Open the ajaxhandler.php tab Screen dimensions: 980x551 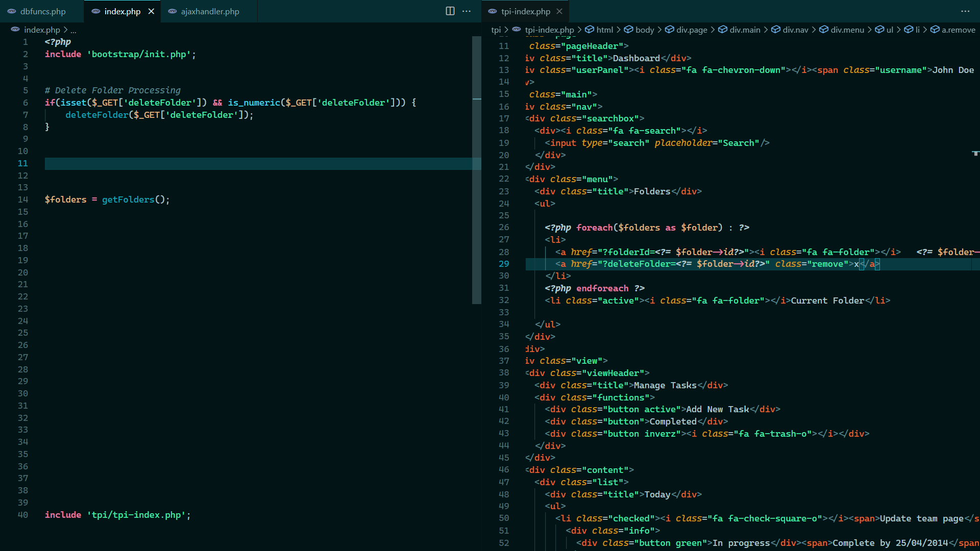point(210,11)
